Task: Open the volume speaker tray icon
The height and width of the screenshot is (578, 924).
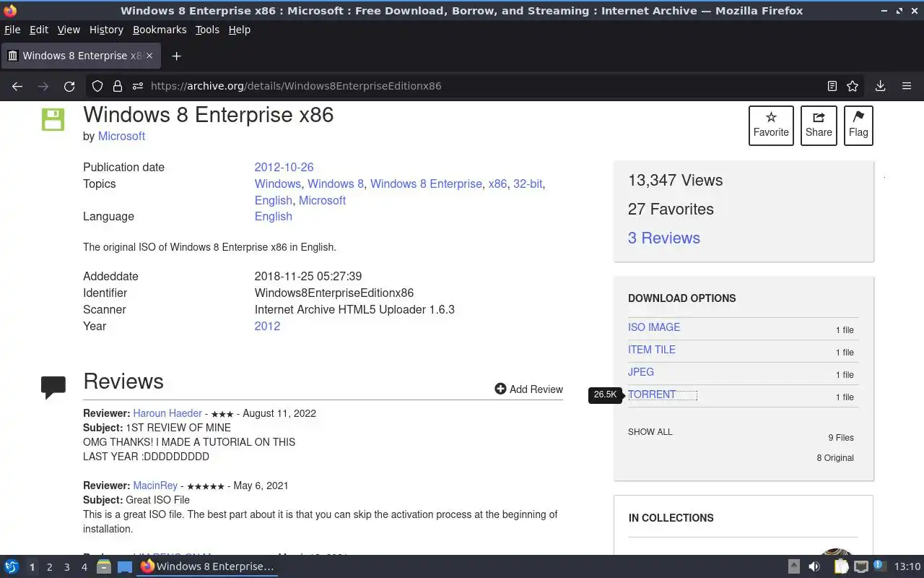Action: pos(814,566)
